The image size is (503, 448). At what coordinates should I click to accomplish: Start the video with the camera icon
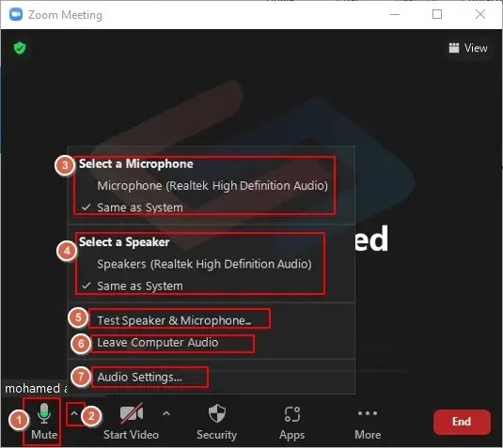[x=132, y=422]
